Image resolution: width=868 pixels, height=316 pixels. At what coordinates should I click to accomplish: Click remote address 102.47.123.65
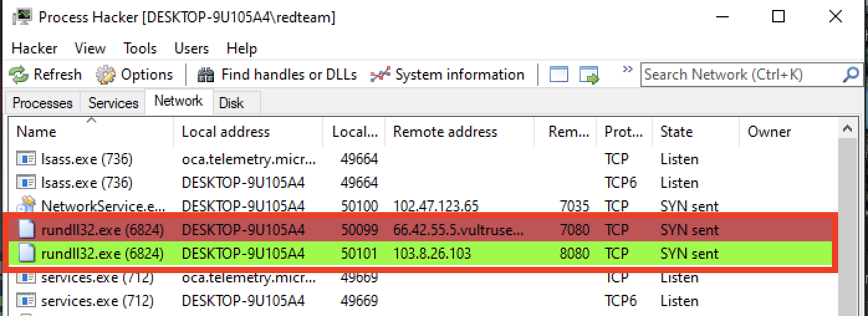point(436,207)
